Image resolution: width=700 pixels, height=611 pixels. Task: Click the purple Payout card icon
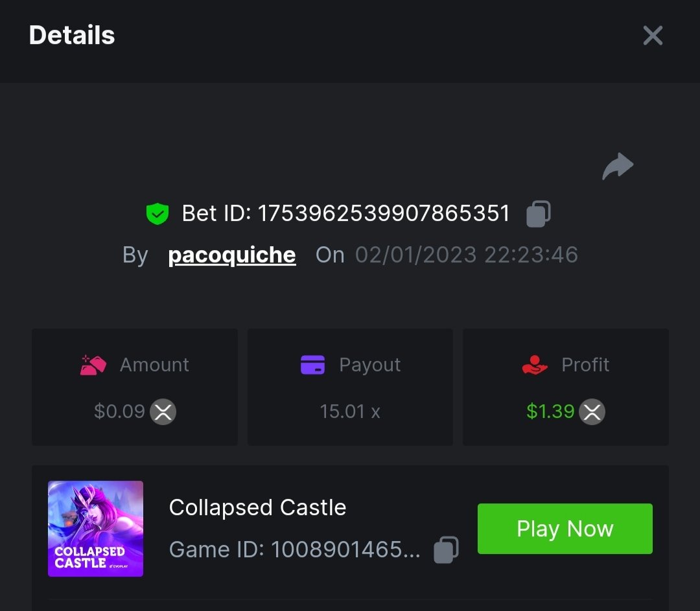pos(313,365)
